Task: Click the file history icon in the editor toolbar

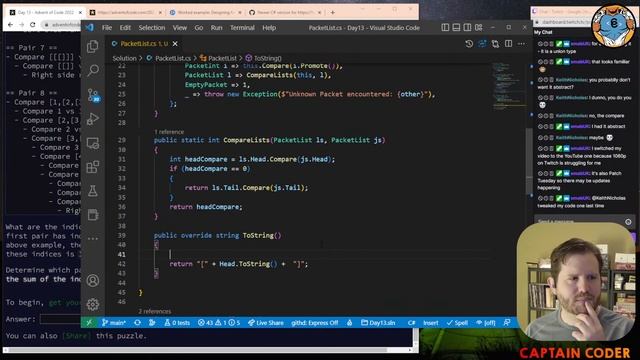Action: pos(469,43)
